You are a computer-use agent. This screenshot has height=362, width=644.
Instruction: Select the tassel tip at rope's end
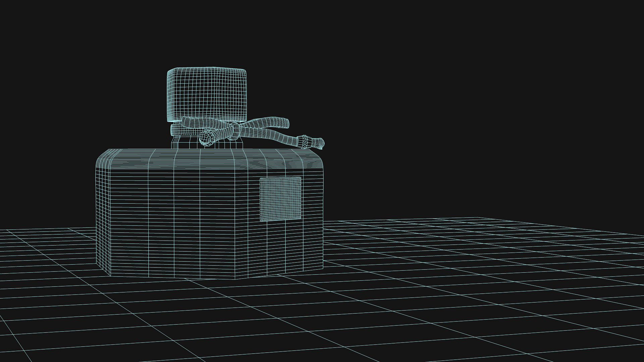pyautogui.click(x=317, y=143)
